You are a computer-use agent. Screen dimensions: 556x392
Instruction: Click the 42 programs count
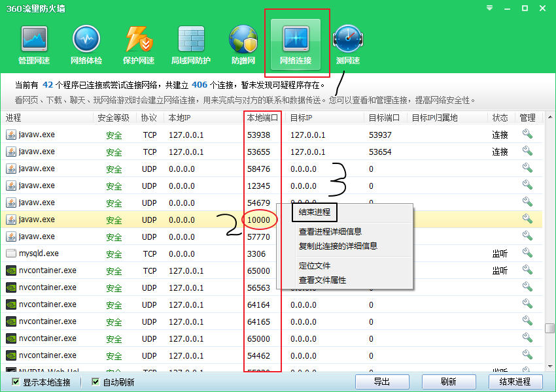tap(48, 85)
